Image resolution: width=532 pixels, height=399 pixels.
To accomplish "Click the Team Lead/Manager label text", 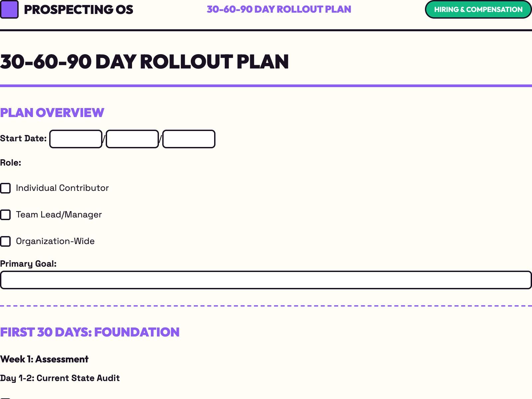I will pos(59,215).
